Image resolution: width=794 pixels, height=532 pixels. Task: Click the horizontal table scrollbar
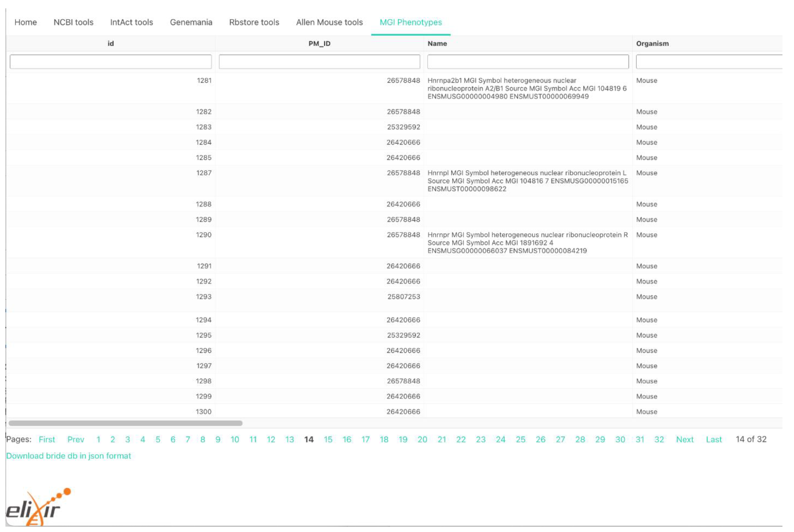[125, 423]
